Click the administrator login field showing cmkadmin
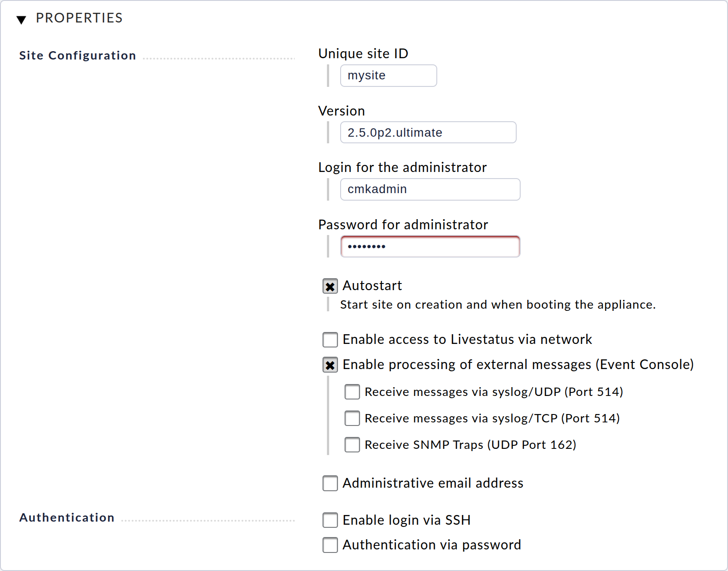The height and width of the screenshot is (571, 728). 430,189
